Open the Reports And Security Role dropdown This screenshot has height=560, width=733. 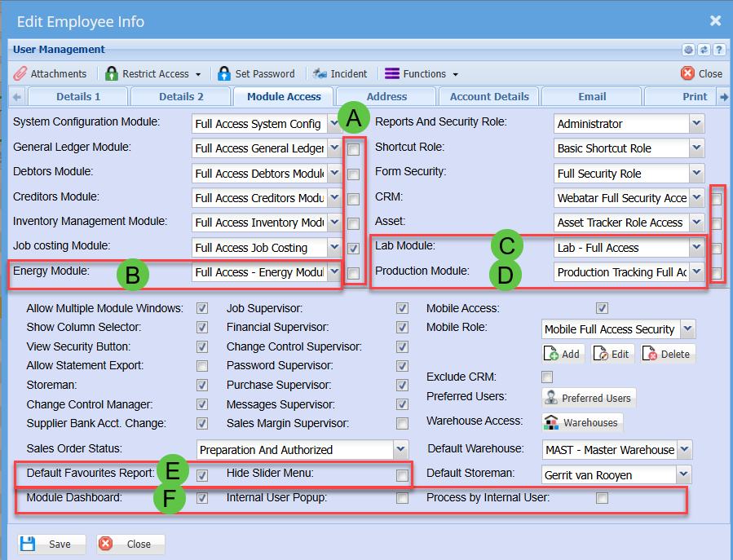pyautogui.click(x=695, y=124)
